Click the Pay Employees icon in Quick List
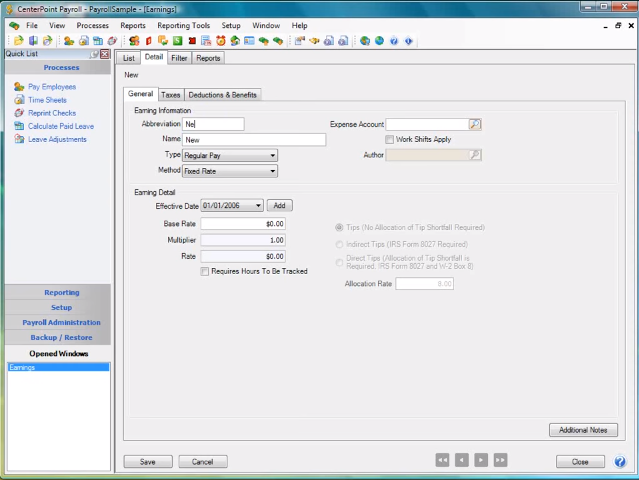 pos(19,86)
